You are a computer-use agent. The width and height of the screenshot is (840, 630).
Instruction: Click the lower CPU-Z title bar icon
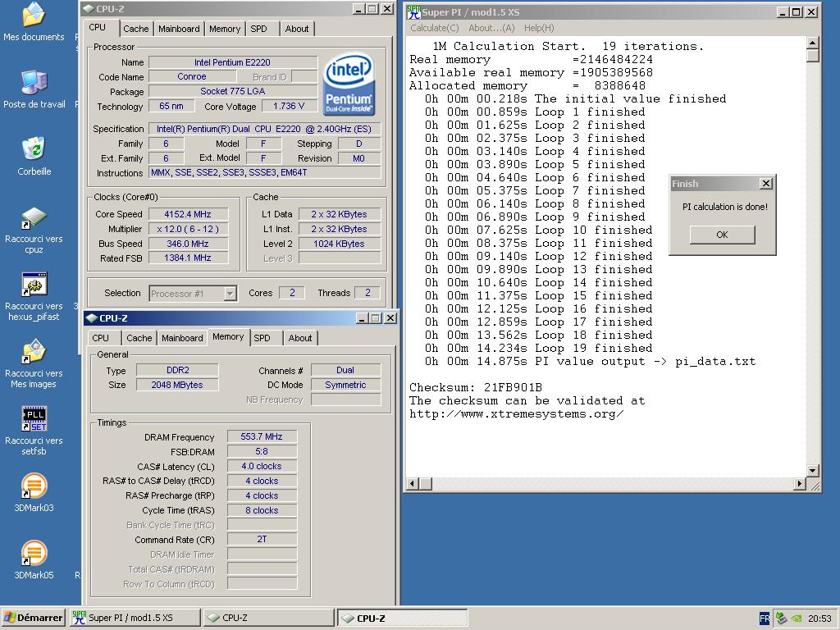[x=92, y=318]
